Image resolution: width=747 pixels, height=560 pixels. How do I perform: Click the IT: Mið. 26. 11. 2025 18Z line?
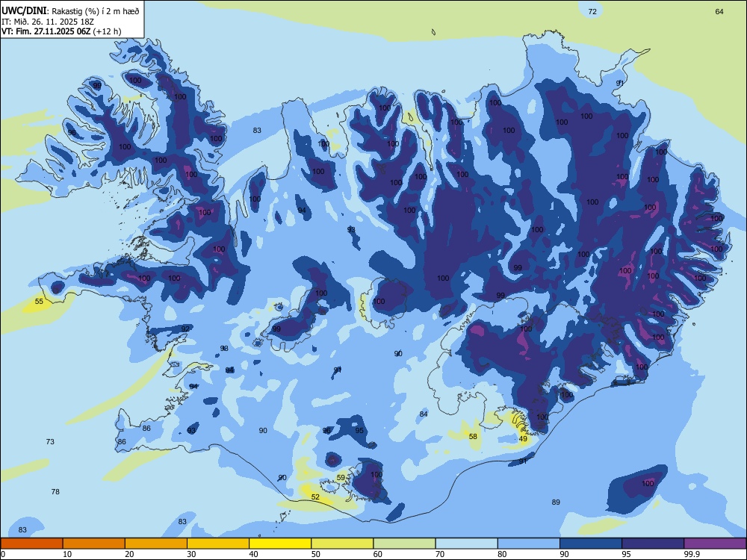(x=49, y=22)
